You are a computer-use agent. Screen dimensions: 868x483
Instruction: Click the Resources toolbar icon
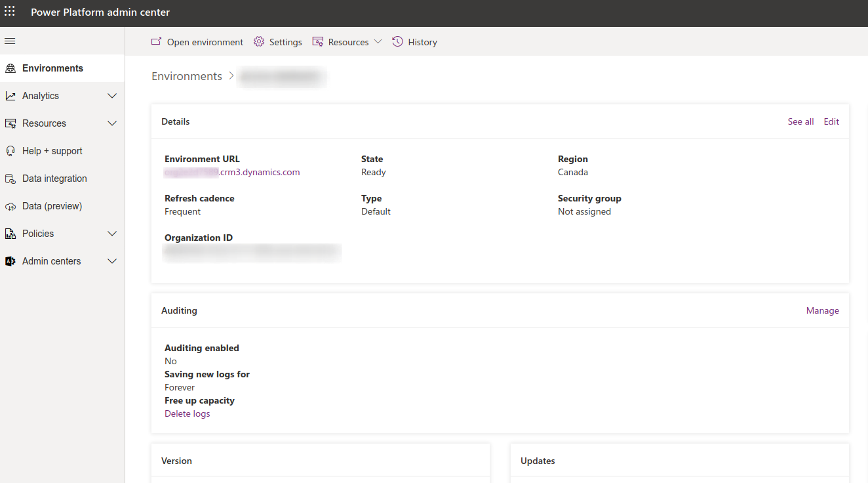pyautogui.click(x=318, y=41)
